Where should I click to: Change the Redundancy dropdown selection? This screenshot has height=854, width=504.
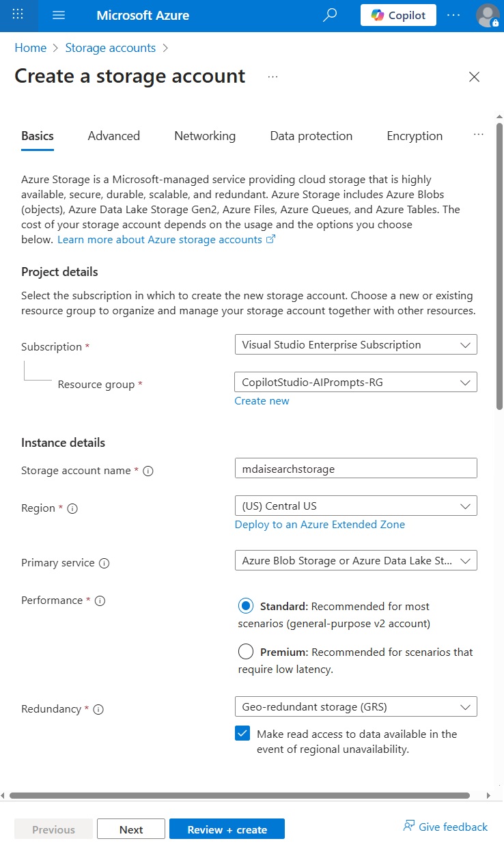[x=355, y=706]
